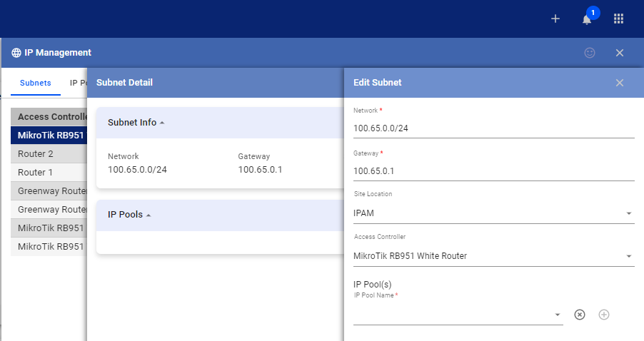Click the plus add icon in top bar

point(555,19)
